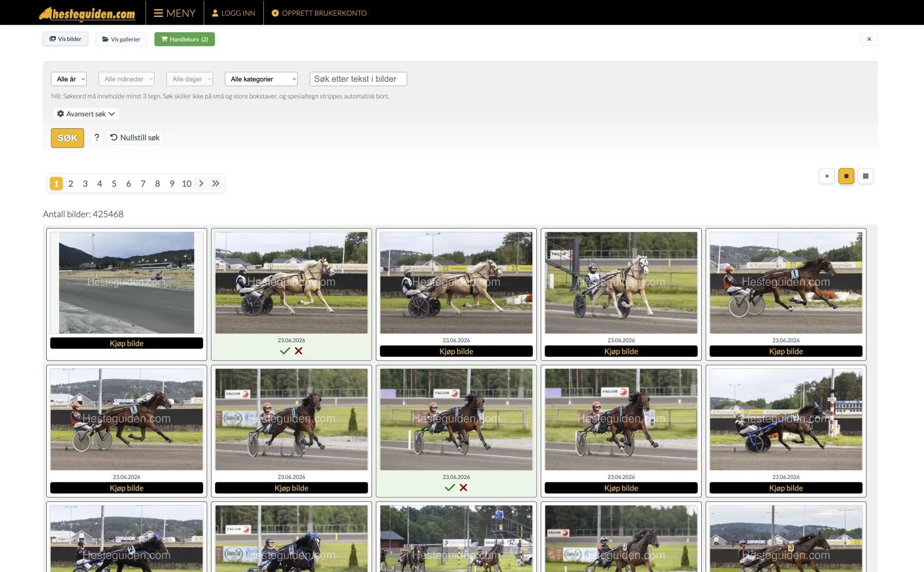Expand Avansert søk options
The image size is (924, 572).
(86, 114)
